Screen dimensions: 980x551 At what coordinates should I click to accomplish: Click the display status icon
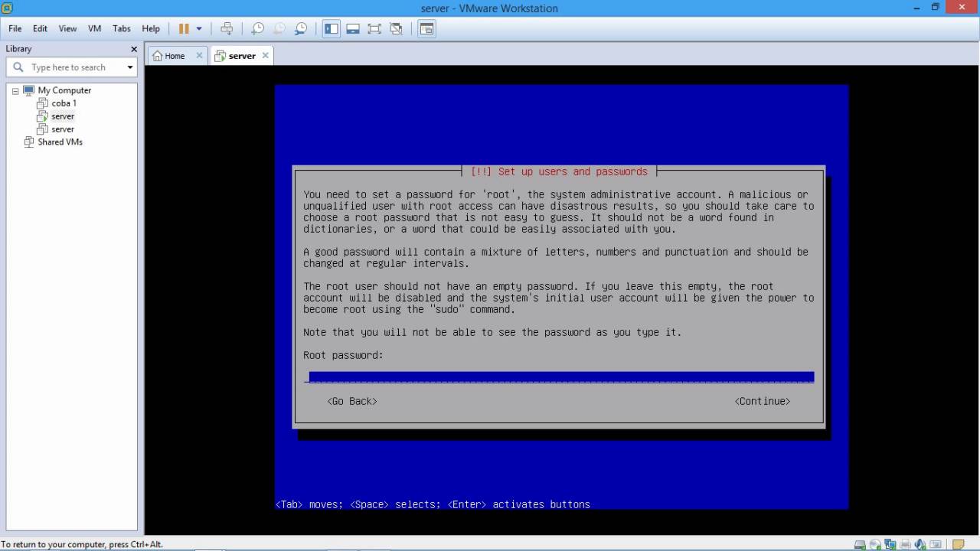click(936, 544)
